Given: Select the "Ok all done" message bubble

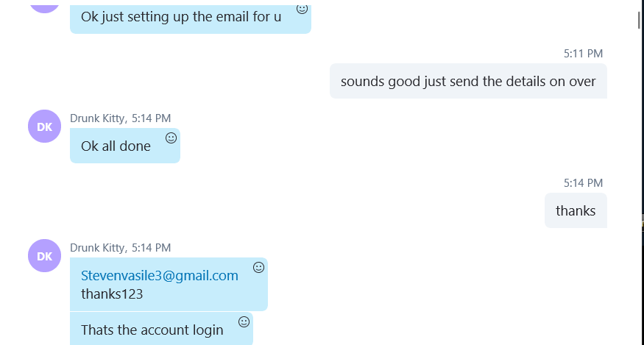Looking at the screenshot, I should tap(125, 146).
